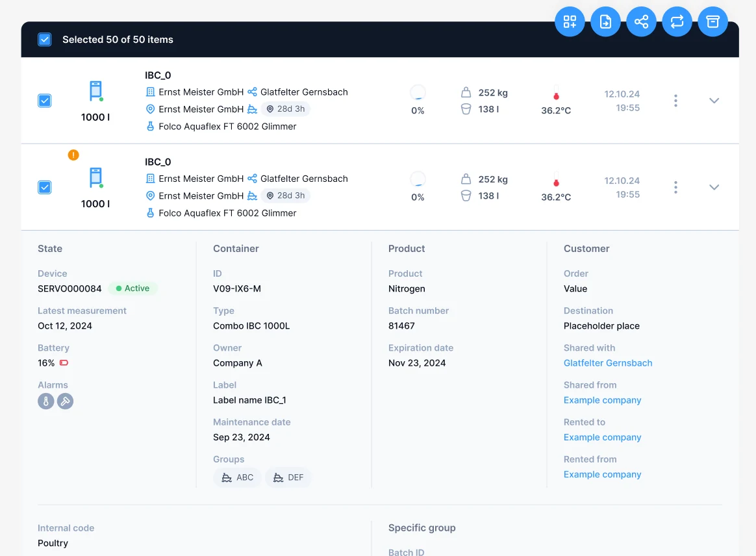Click the first row's IBC container icon
This screenshot has width=756, height=556.
(96, 91)
